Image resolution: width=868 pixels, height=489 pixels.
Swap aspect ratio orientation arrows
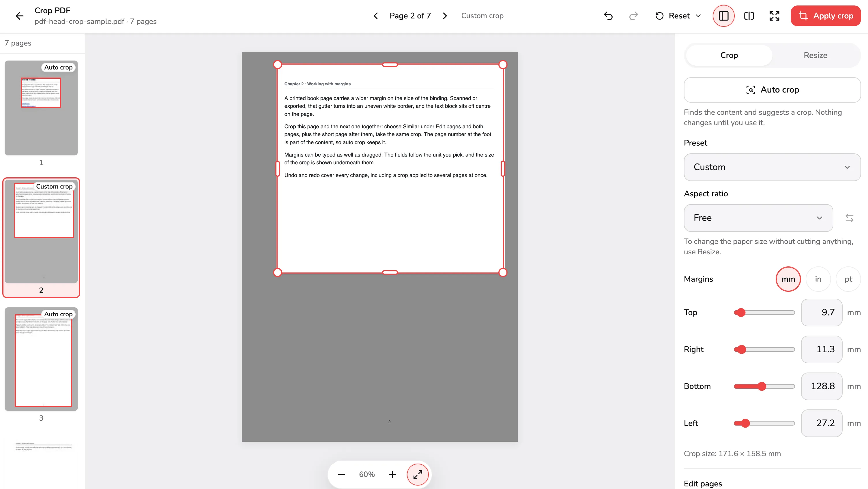click(849, 218)
